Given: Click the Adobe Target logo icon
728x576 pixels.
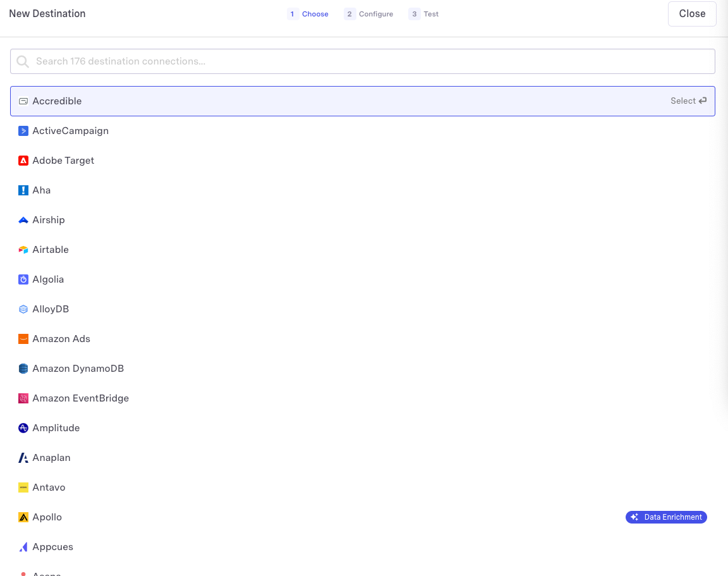Looking at the screenshot, I should (23, 161).
